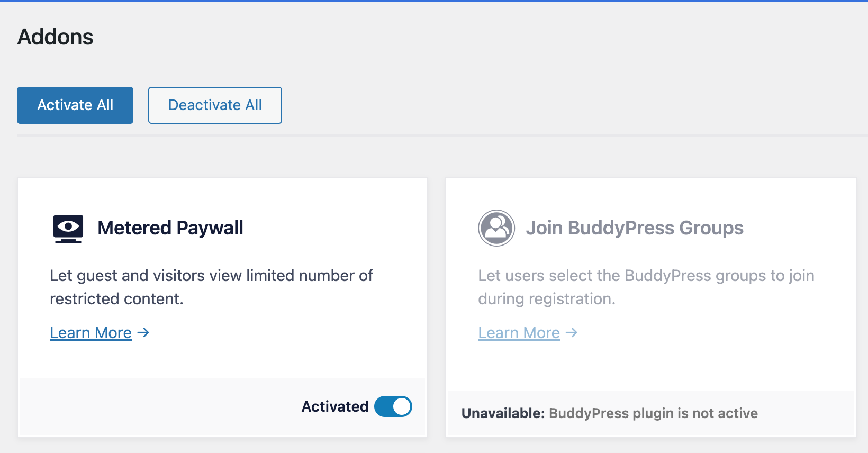This screenshot has height=453, width=868.
Task: Click the Join BuddyPress Groups avatar icon
Action: click(x=496, y=228)
